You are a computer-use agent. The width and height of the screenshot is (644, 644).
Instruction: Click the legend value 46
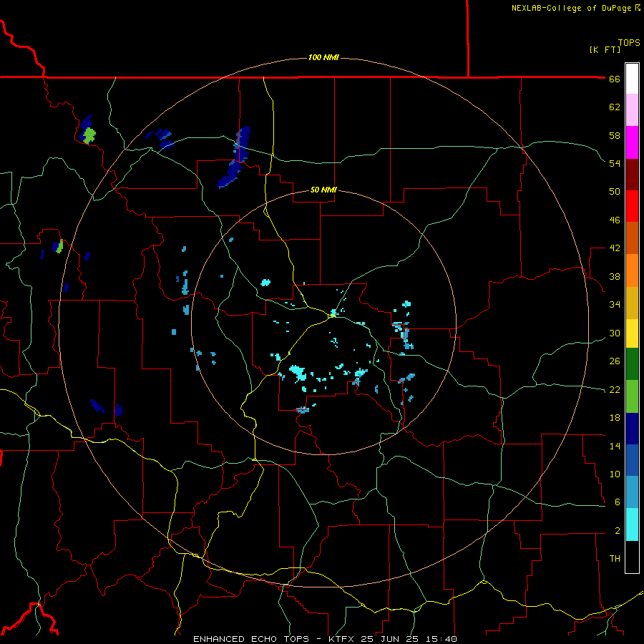[615, 220]
